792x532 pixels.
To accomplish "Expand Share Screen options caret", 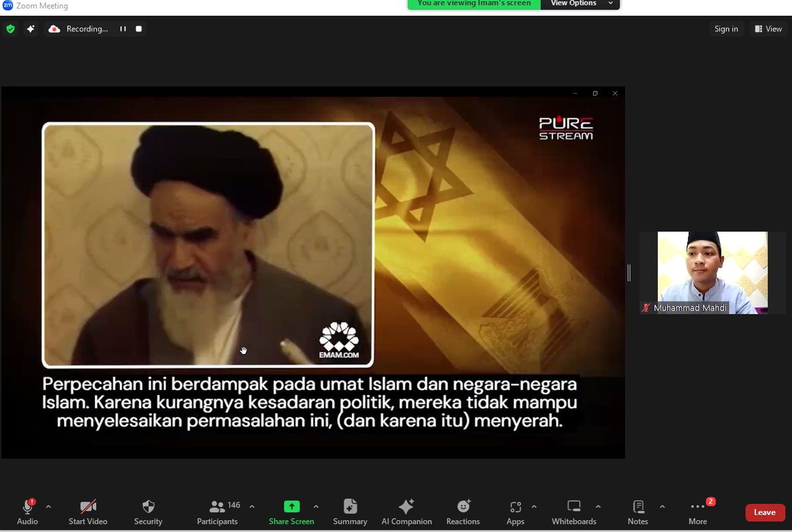I will pos(316,506).
